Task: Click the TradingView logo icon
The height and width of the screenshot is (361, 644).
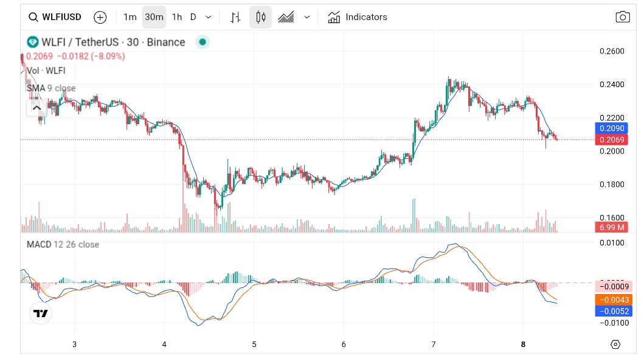Action: [x=41, y=314]
